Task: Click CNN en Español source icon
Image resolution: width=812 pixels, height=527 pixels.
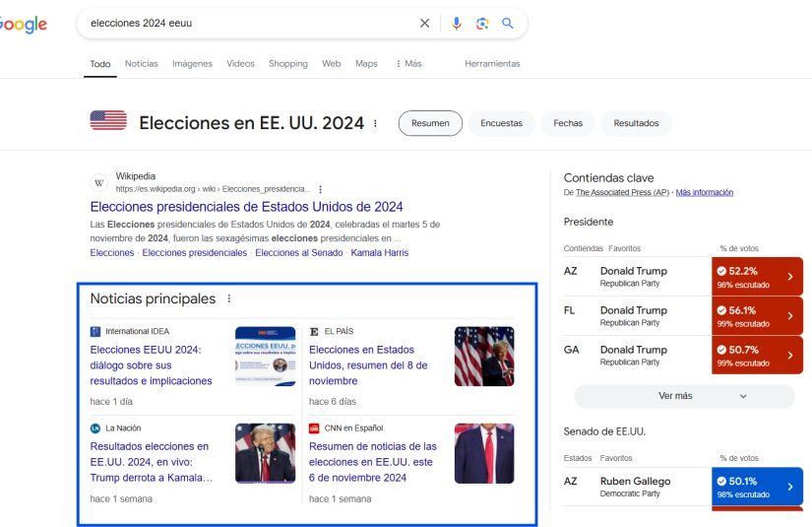Action: point(314,428)
